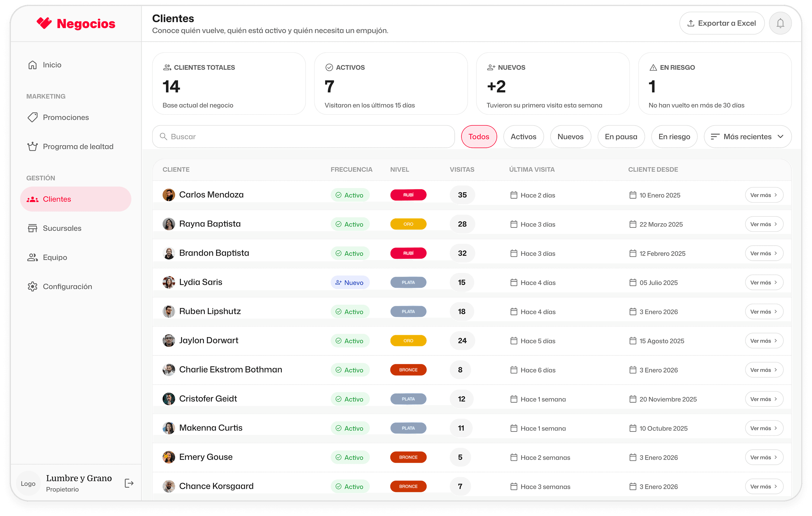Toggle the En riesgo filter
Screen dimensions: 812x516
(674, 137)
